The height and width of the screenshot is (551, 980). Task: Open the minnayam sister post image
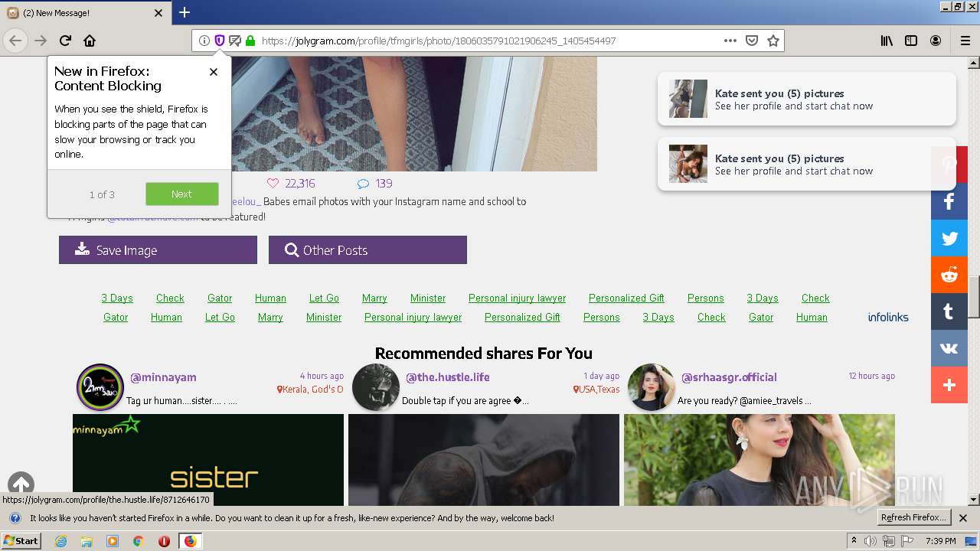[x=208, y=459]
